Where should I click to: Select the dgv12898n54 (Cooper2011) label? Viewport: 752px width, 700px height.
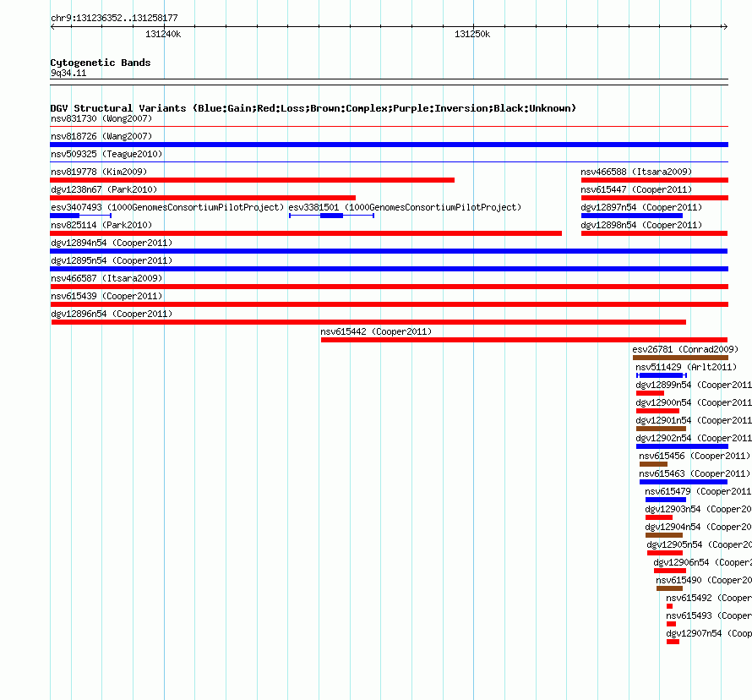(641, 225)
